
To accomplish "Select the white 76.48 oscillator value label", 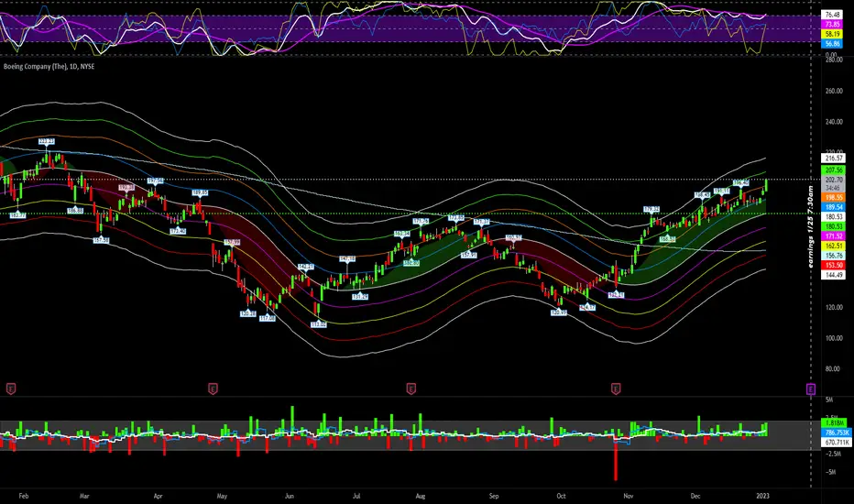I will coord(833,15).
